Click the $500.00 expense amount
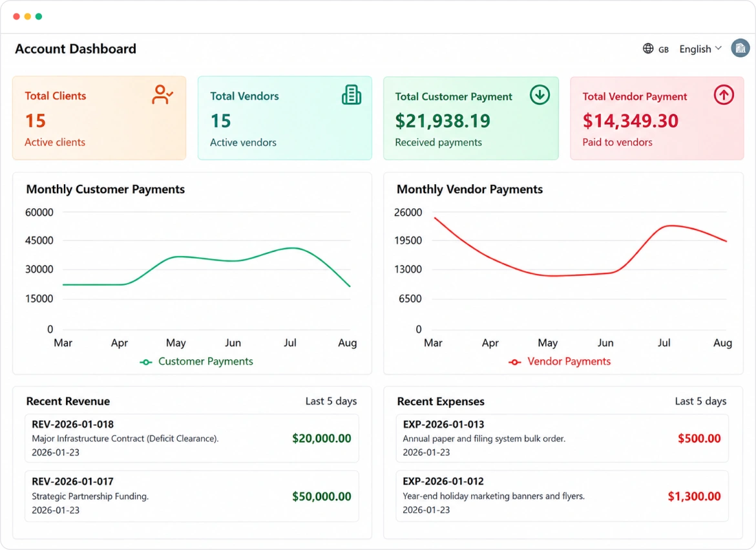This screenshot has height=550, width=756. click(x=699, y=439)
